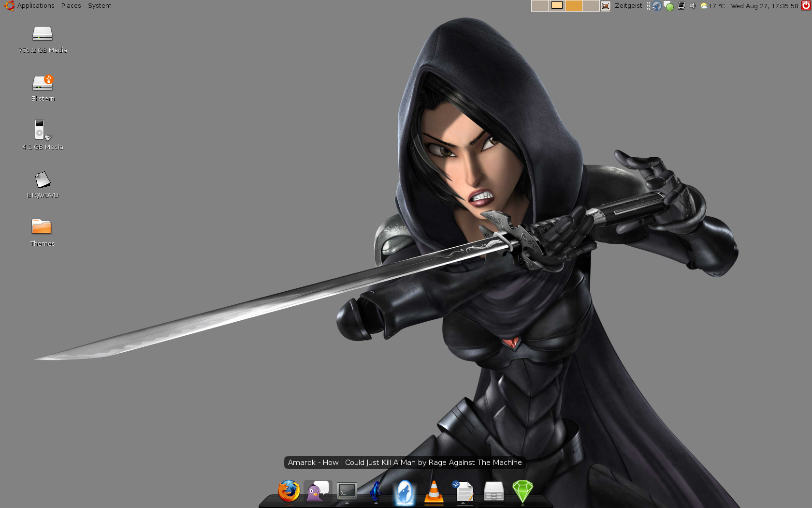The height and width of the screenshot is (508, 812).
Task: Click the blue frog dock icon
Action: click(x=376, y=492)
